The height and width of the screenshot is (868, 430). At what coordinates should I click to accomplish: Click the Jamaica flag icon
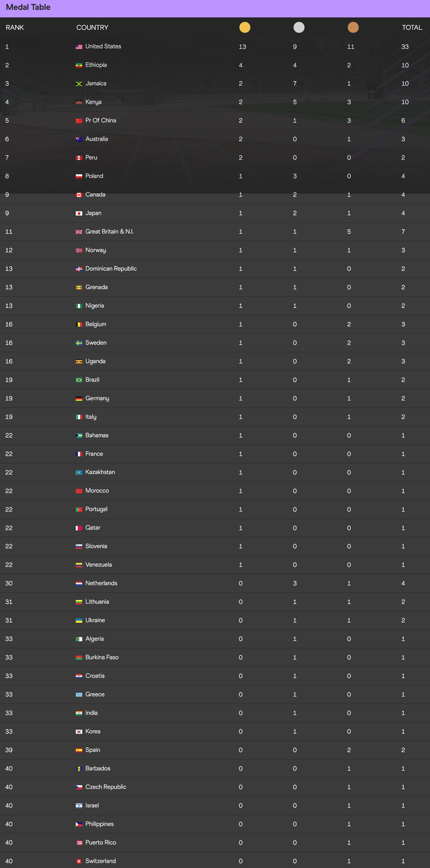tap(79, 84)
